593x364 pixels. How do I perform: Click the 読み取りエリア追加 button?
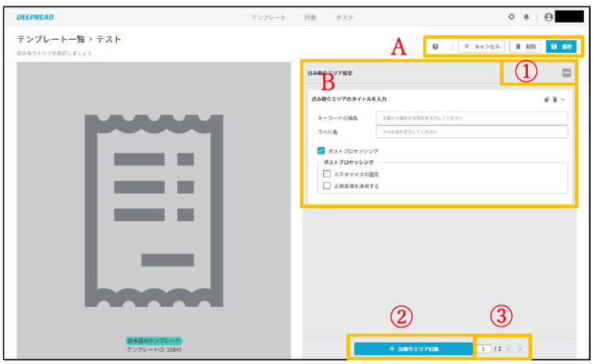pyautogui.click(x=413, y=349)
